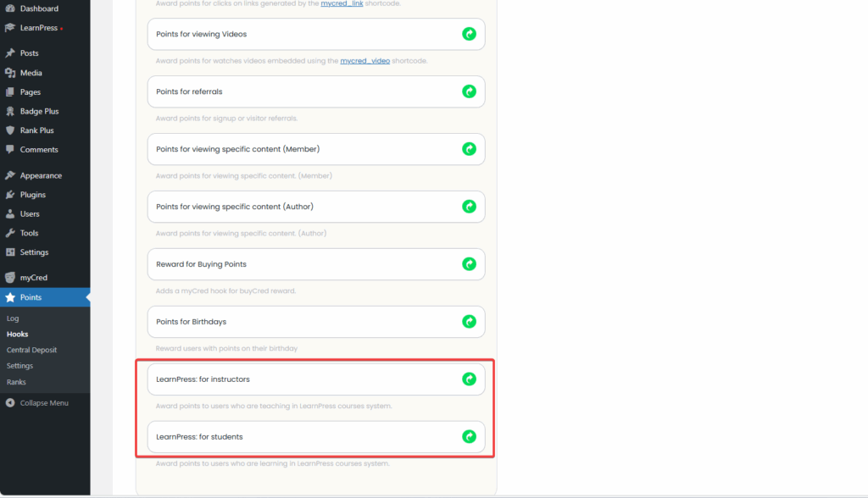
Task: Enable the Points for Birthdays hook
Action: point(469,322)
